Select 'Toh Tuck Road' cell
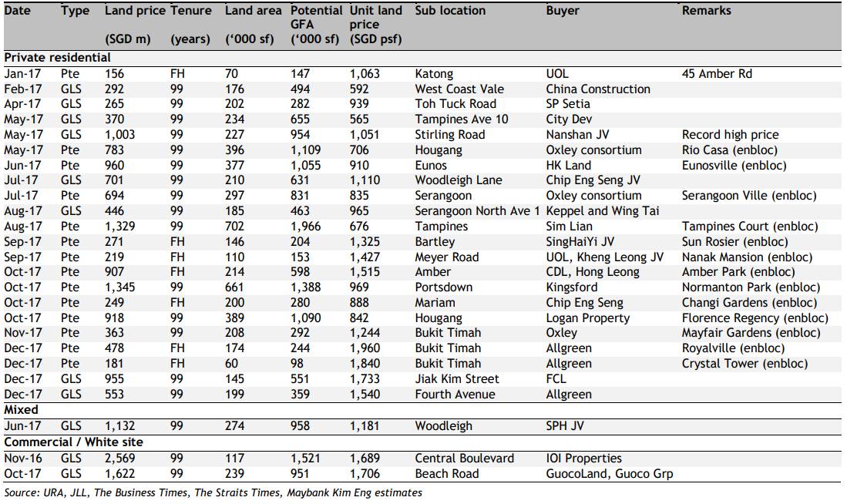The height and width of the screenshot is (504, 847). click(x=455, y=104)
